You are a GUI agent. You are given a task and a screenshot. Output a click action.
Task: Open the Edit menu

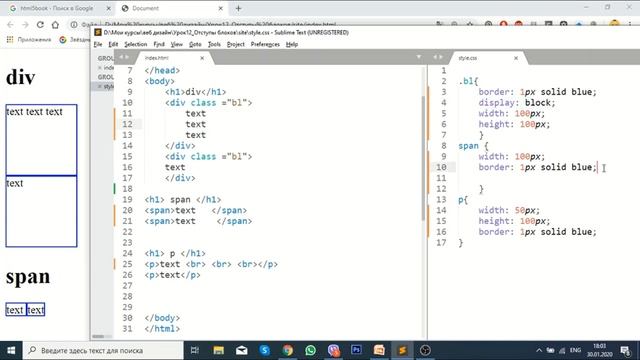113,44
